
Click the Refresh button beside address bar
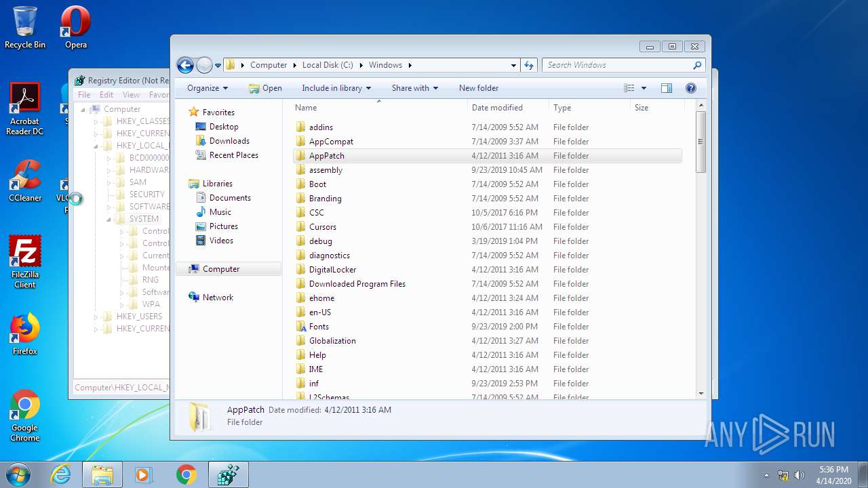(529, 65)
